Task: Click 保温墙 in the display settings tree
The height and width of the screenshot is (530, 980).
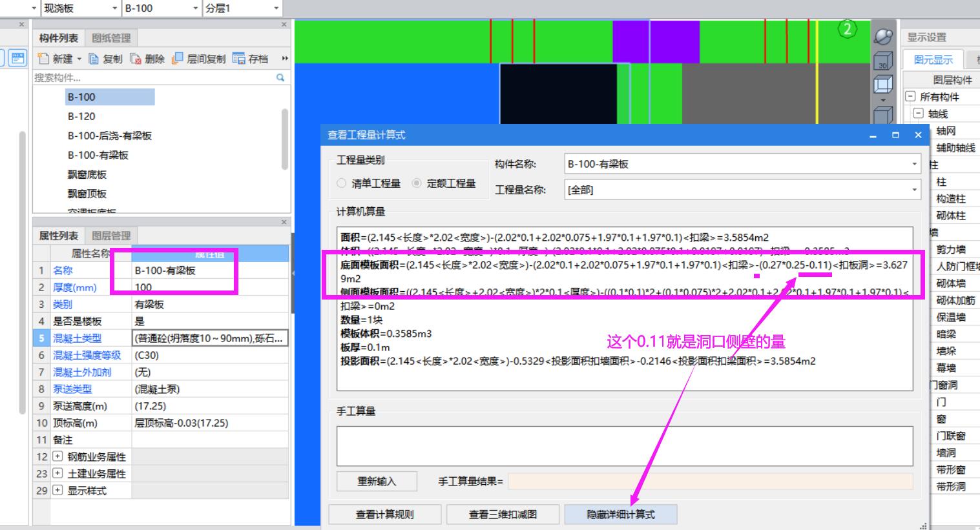Action: pos(951,317)
